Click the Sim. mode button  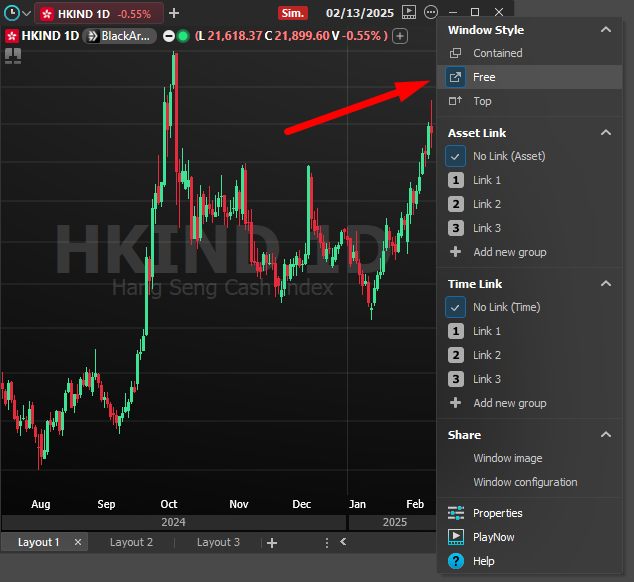tap(292, 12)
